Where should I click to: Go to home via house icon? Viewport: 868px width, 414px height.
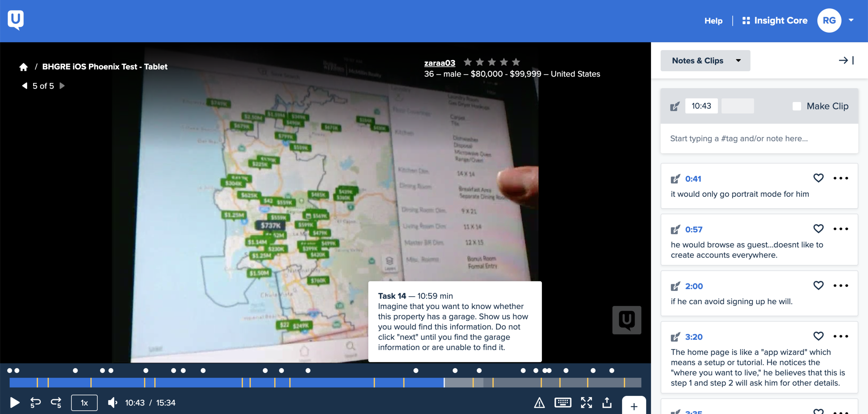[x=23, y=67]
